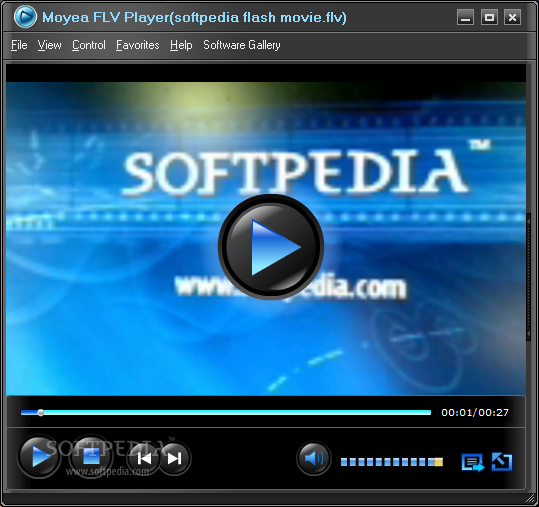Toggle the blue full-screen icon
This screenshot has height=507, width=539.
pyautogui.click(x=502, y=462)
